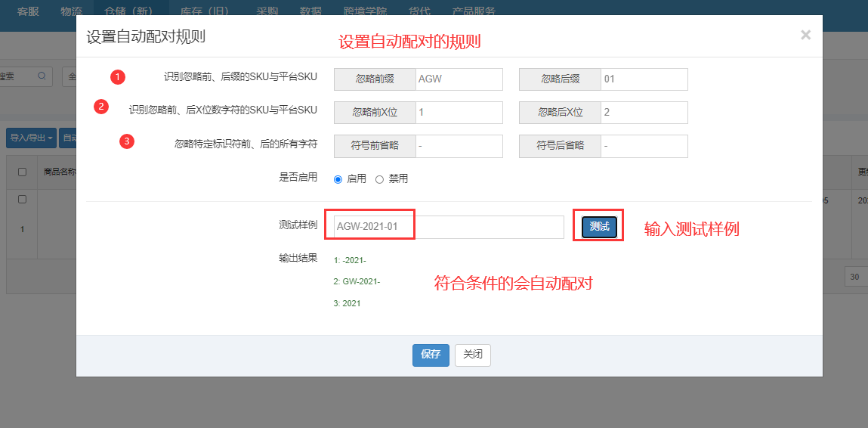This screenshot has width=868, height=428.
Task: Select the 启用 radio button
Action: tap(338, 179)
